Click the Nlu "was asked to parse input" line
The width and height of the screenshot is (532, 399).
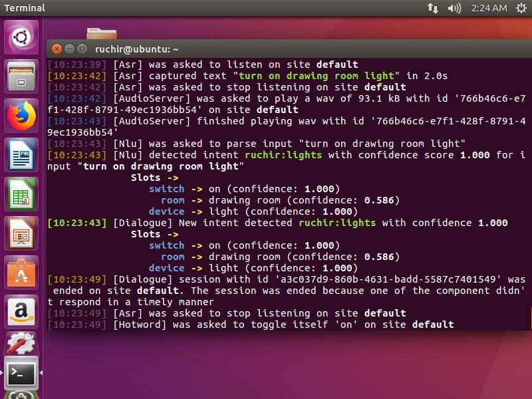[x=256, y=144]
